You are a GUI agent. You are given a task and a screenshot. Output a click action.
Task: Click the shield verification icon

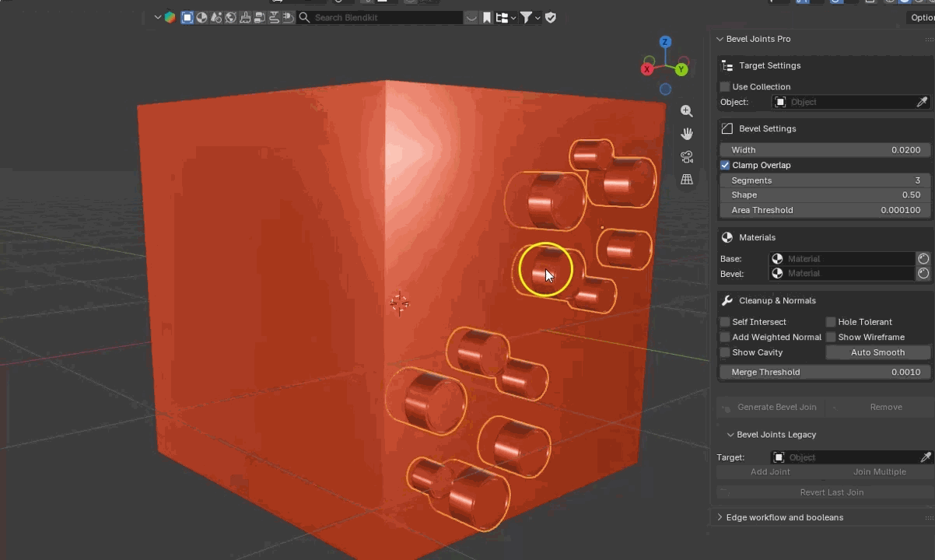[551, 17]
